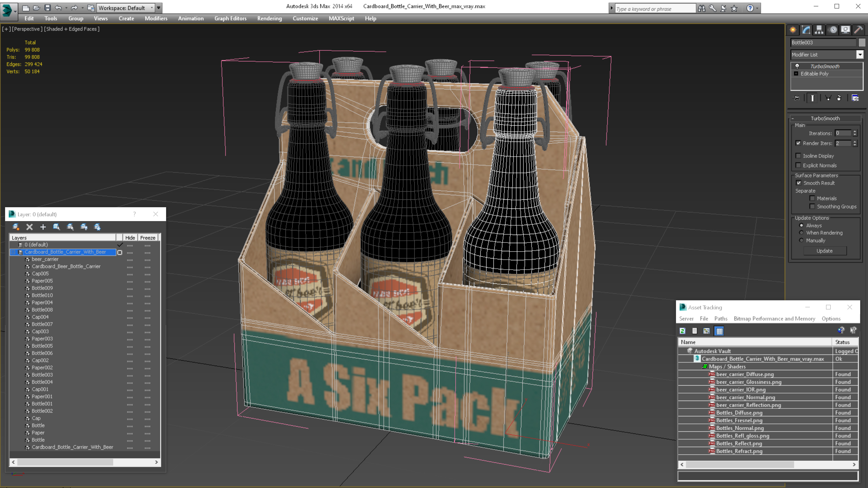The height and width of the screenshot is (488, 868).
Task: Add selected objects to layer plus icon
Action: 43,227
